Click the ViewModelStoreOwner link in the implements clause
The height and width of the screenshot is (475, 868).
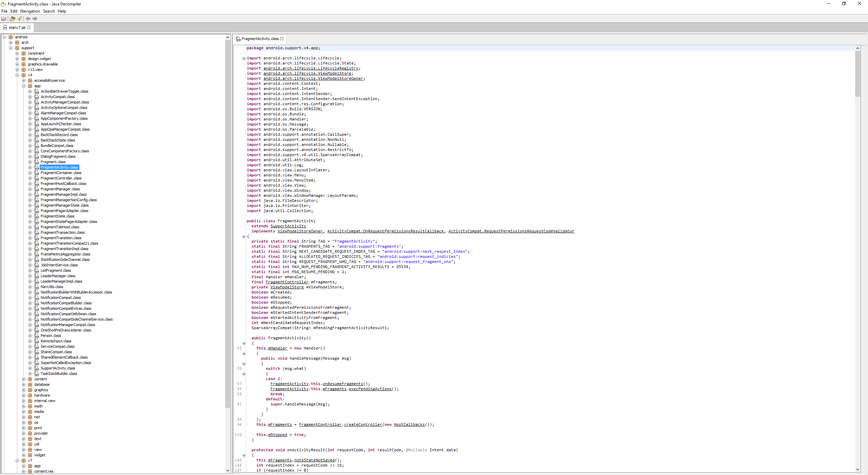tap(300, 231)
